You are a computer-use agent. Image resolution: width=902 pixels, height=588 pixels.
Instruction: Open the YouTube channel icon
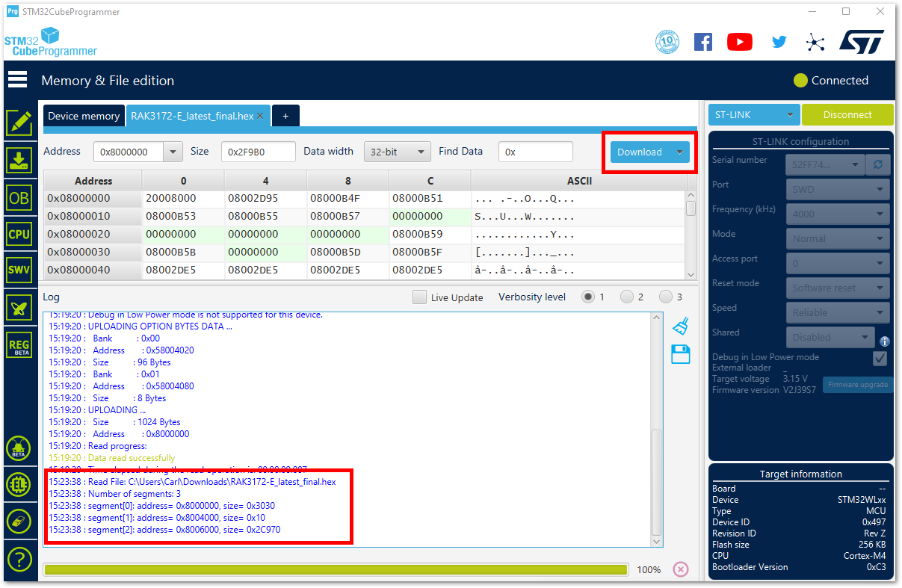[740, 42]
